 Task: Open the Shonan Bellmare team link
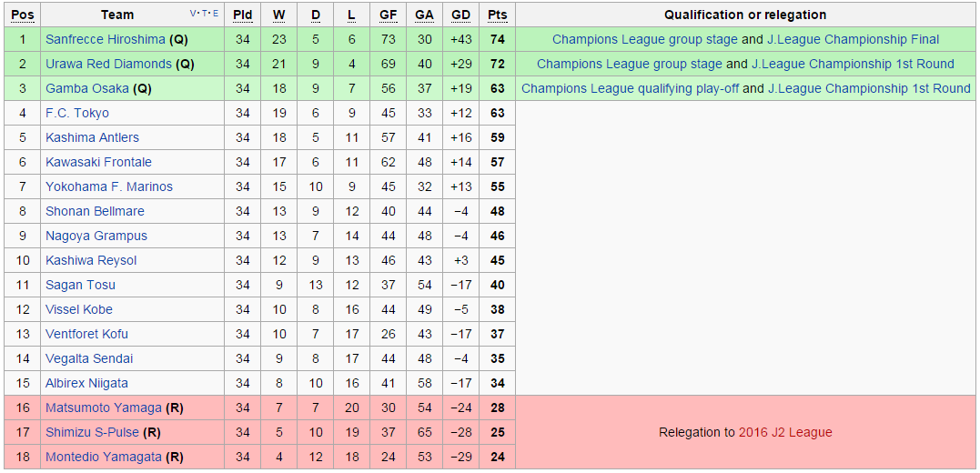pyautogui.click(x=96, y=211)
